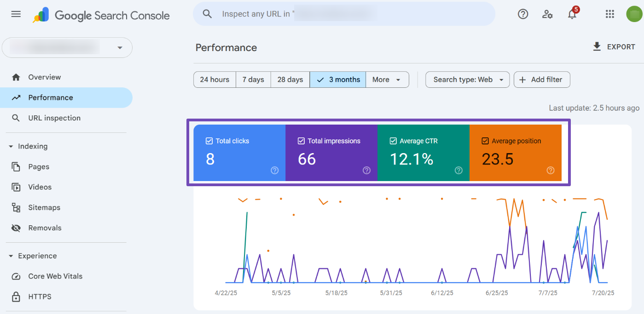Click the Google Search Console logo
The image size is (644, 314).
(101, 15)
